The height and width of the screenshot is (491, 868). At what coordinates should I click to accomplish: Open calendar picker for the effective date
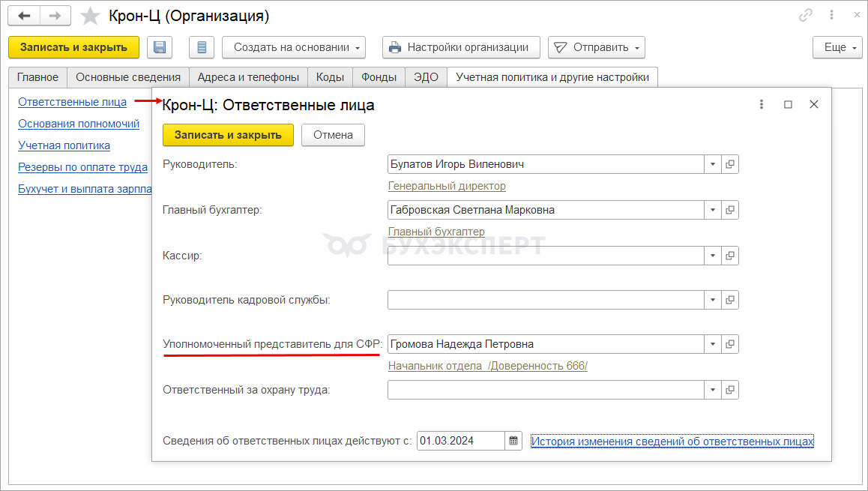click(x=513, y=441)
